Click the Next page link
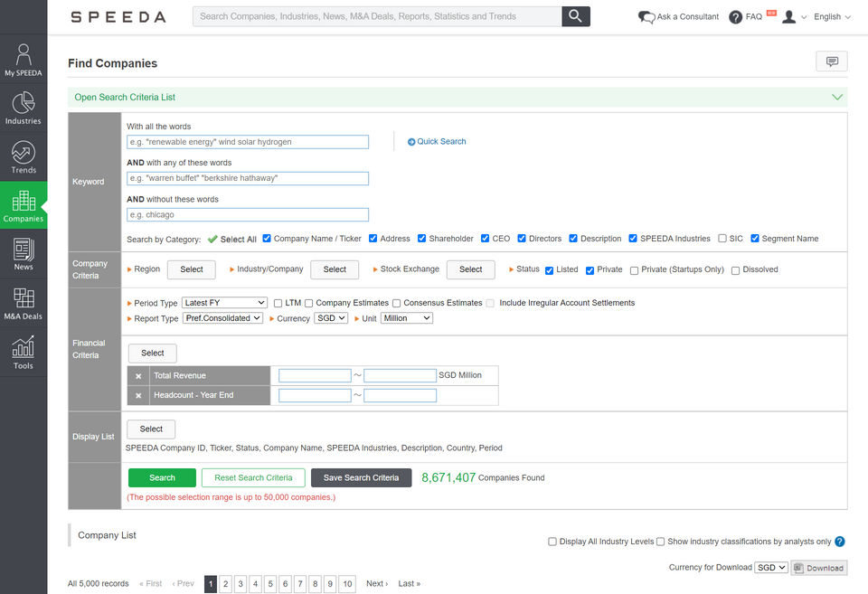 pyautogui.click(x=377, y=583)
